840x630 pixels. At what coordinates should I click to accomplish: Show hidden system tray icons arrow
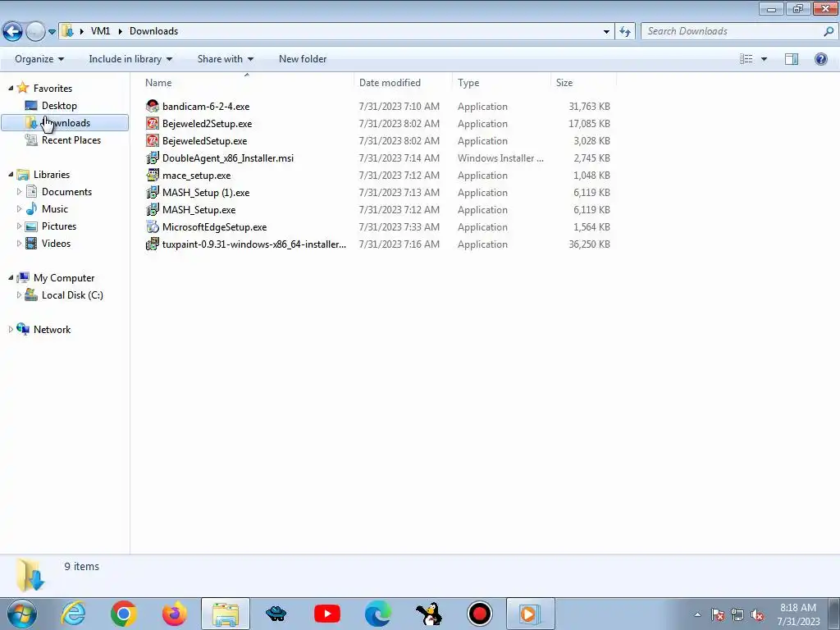697,614
